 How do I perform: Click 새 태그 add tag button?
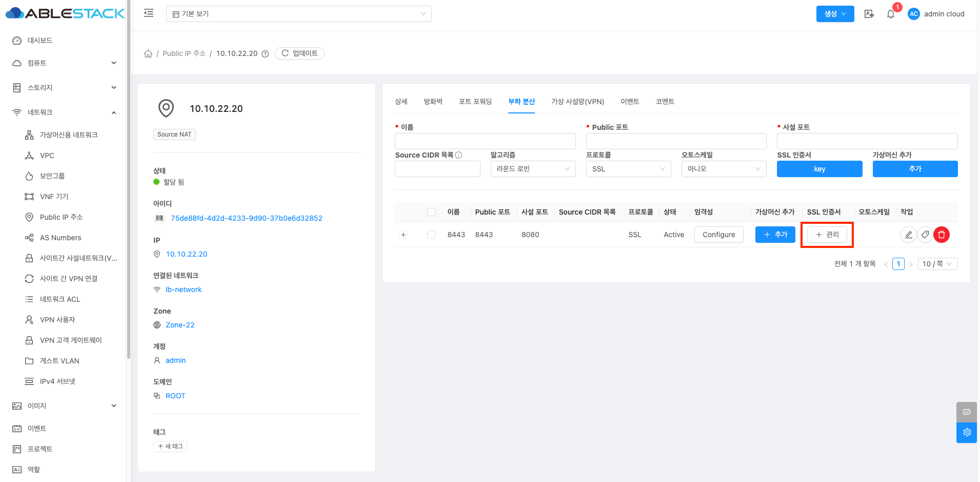(x=170, y=447)
